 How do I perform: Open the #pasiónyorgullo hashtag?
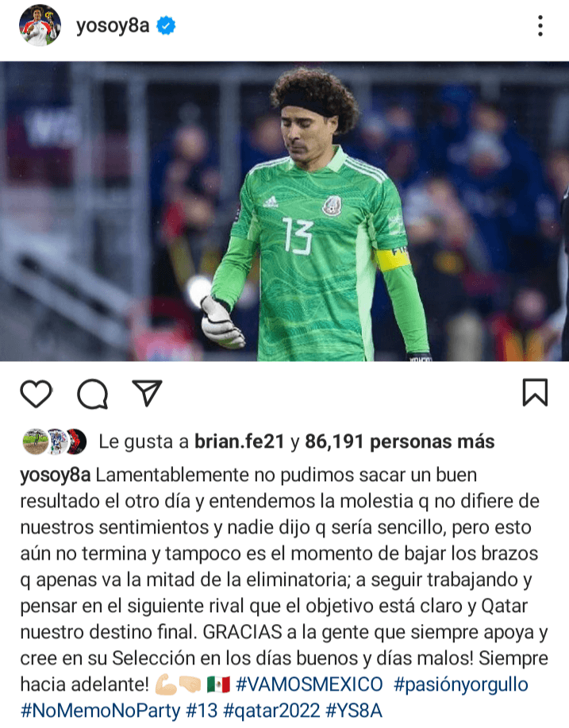click(x=460, y=685)
